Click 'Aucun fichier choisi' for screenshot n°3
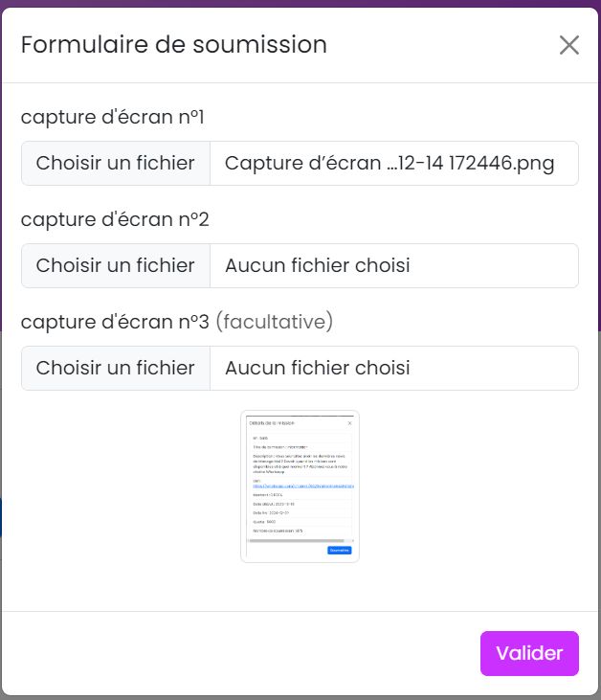Image resolution: width=601 pixels, height=700 pixels. [x=318, y=368]
